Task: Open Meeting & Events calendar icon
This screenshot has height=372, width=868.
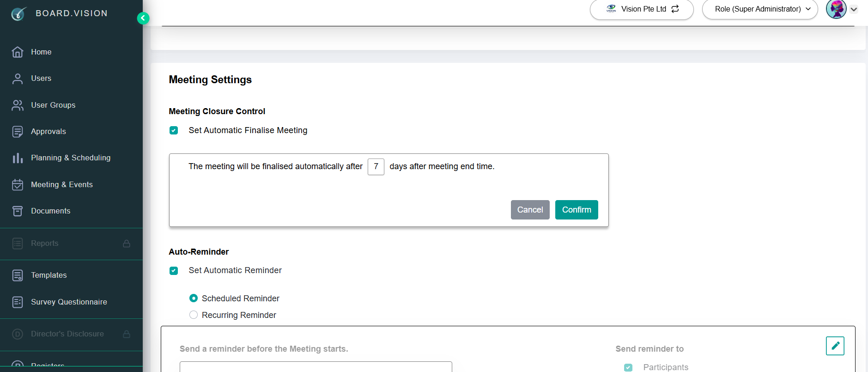Action: (18, 185)
